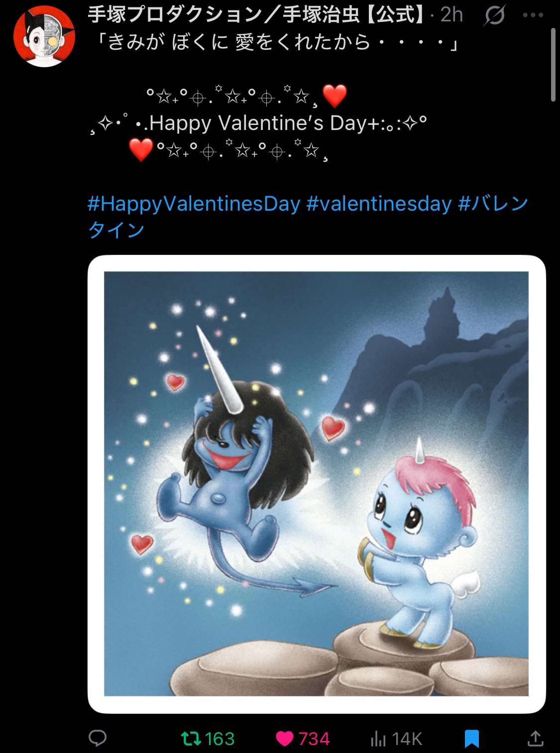This screenshot has width=560, height=753.
Task: Click the retweet count 163
Action: coord(220,738)
